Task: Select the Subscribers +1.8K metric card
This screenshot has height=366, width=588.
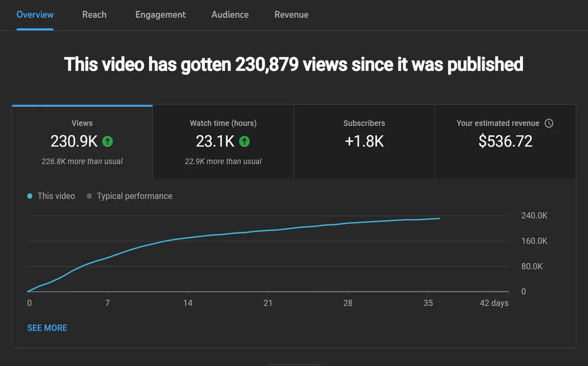Action: tap(364, 141)
